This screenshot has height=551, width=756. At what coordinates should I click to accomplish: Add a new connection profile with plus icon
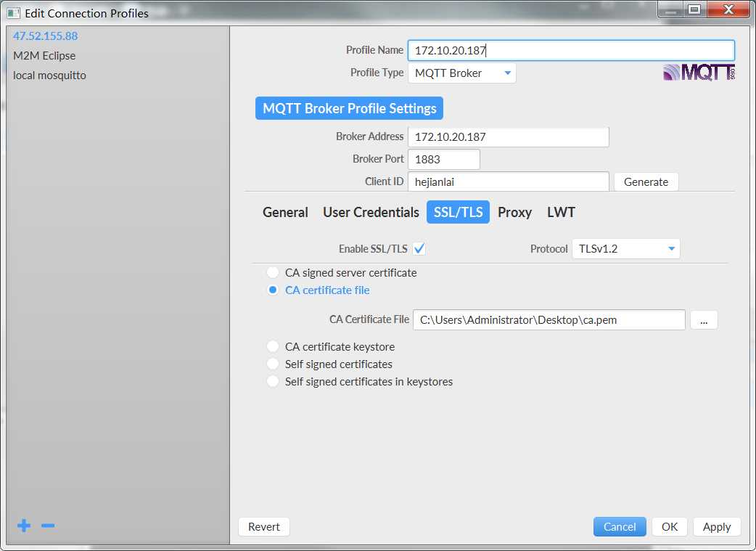24,526
